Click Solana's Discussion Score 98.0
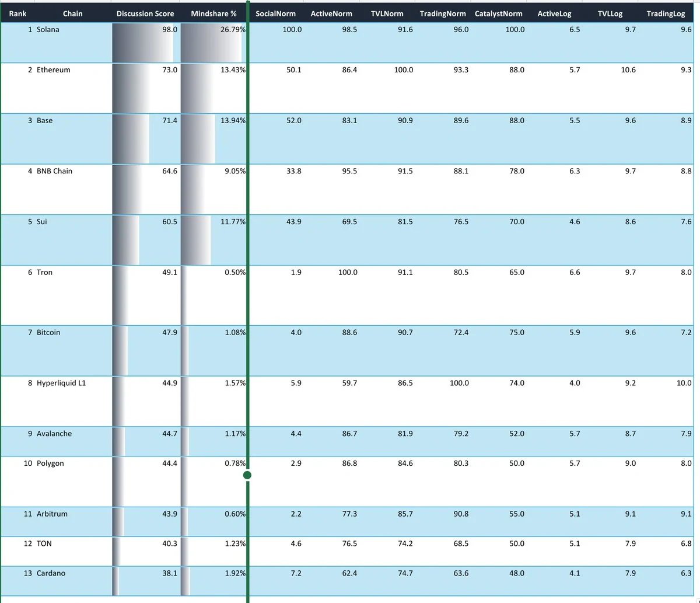 pos(170,29)
